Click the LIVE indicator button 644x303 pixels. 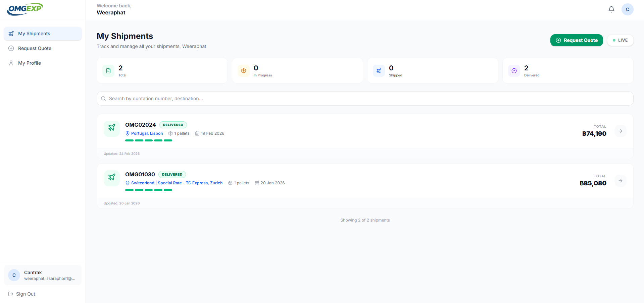click(x=620, y=40)
